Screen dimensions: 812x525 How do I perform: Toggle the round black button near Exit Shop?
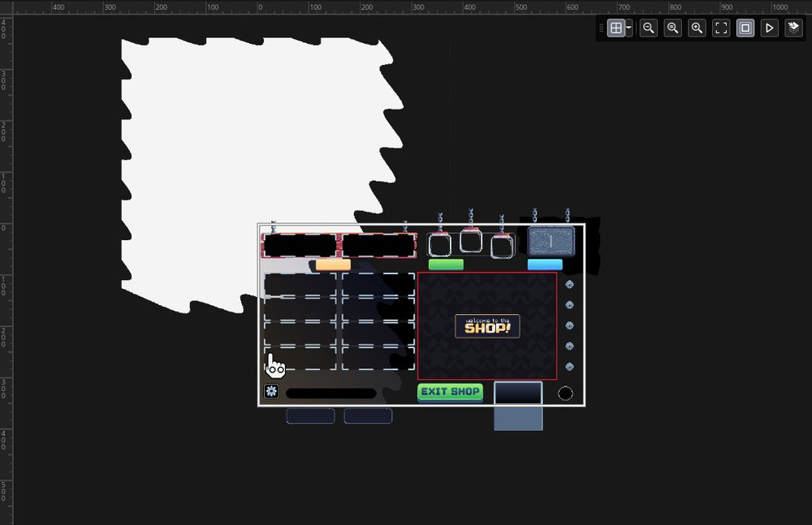point(566,393)
